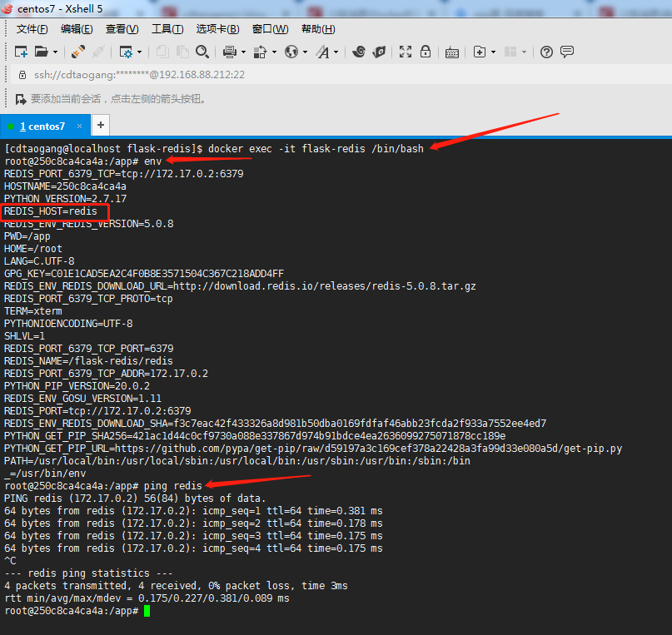Click the greyed-out Reconnect plug icon
Image resolution: width=672 pixels, height=635 pixels.
[x=98, y=52]
